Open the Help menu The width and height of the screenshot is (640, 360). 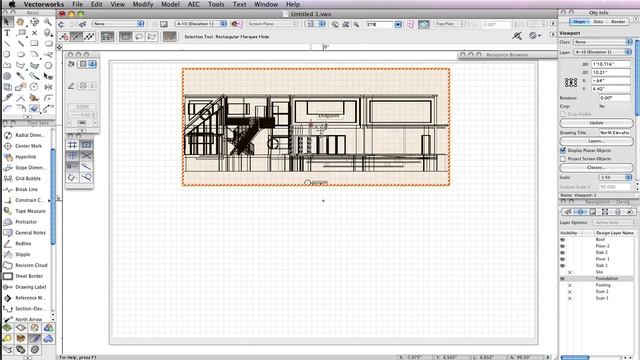point(293,4)
